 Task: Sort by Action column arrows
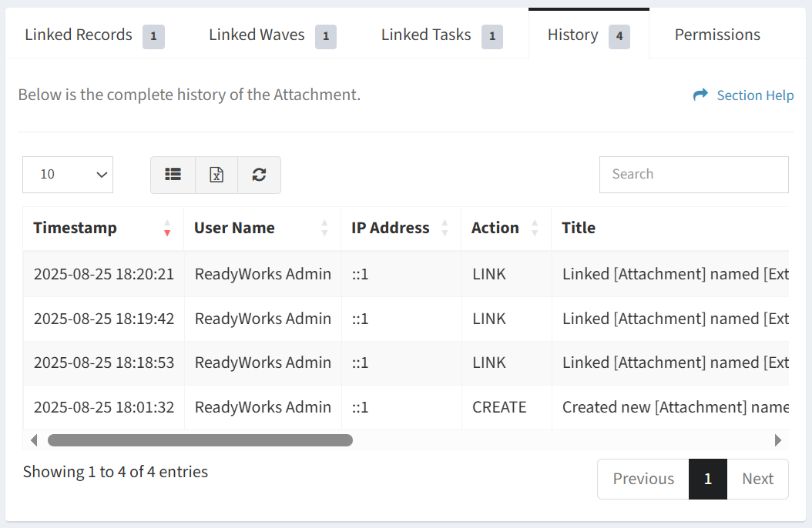tap(535, 228)
